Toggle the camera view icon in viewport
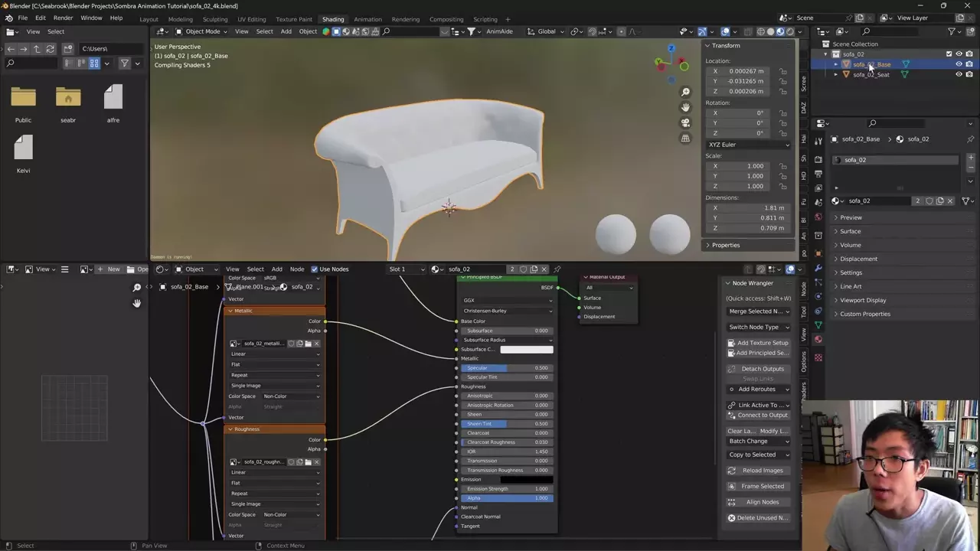 point(685,122)
